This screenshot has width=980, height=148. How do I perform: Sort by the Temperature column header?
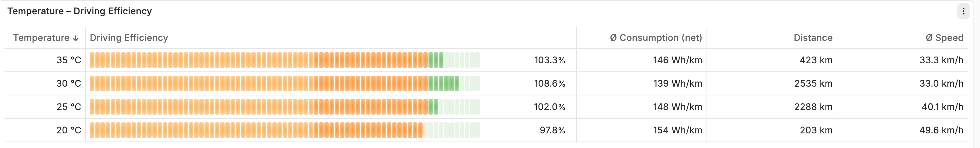[41, 38]
